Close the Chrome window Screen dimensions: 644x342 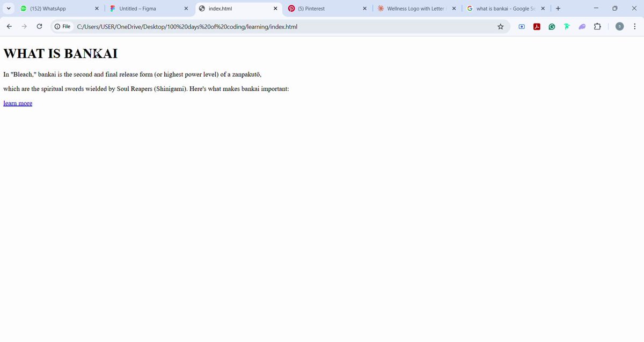pyautogui.click(x=634, y=9)
